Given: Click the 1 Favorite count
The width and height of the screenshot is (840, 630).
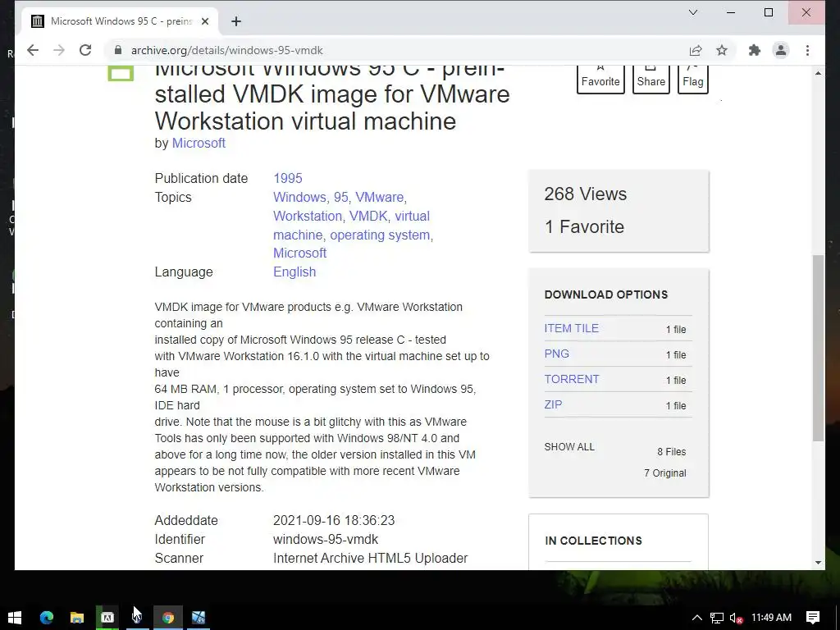Looking at the screenshot, I should point(584,226).
